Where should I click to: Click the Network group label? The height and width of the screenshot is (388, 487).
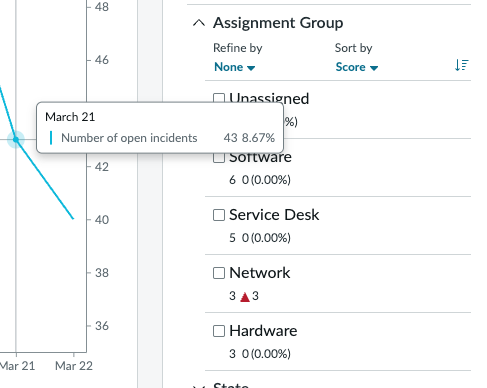260,273
